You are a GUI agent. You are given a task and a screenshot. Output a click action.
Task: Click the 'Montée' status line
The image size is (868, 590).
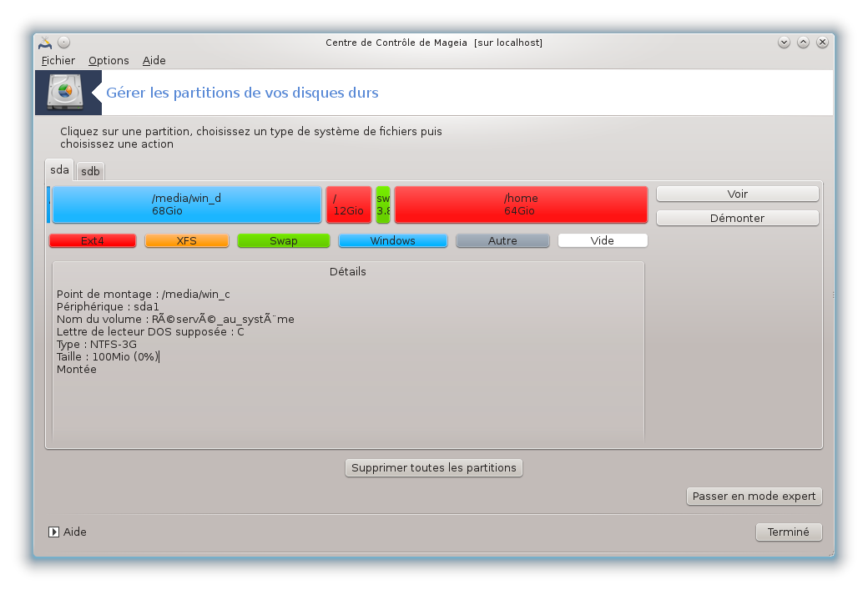tap(77, 369)
